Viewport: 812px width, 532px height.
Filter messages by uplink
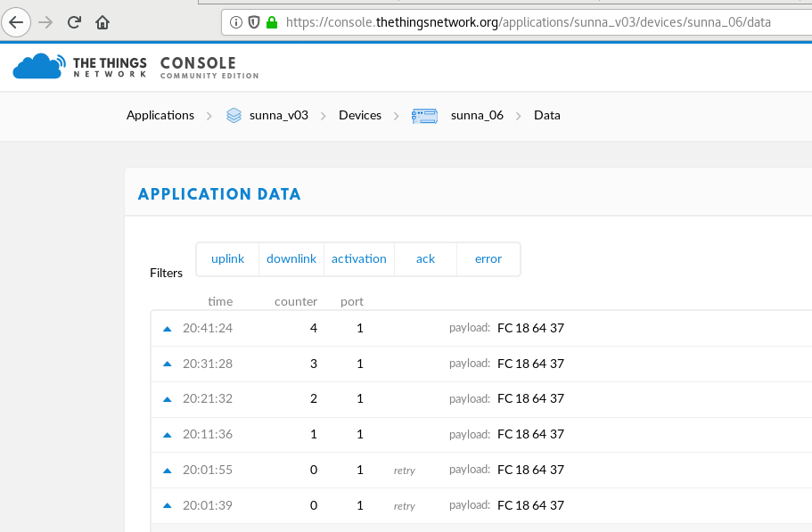[x=227, y=258]
